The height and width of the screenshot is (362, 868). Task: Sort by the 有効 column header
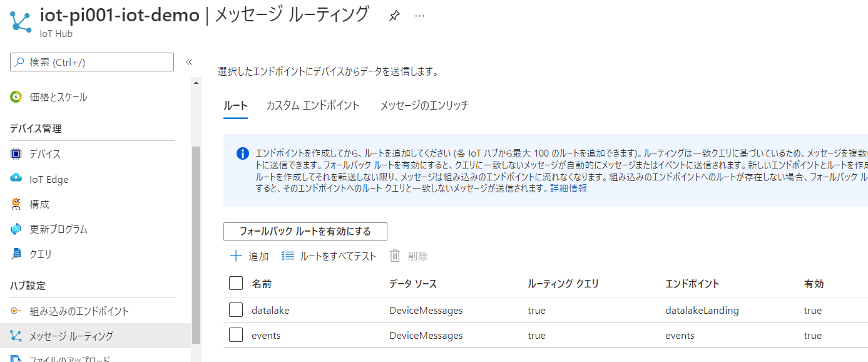tap(814, 284)
